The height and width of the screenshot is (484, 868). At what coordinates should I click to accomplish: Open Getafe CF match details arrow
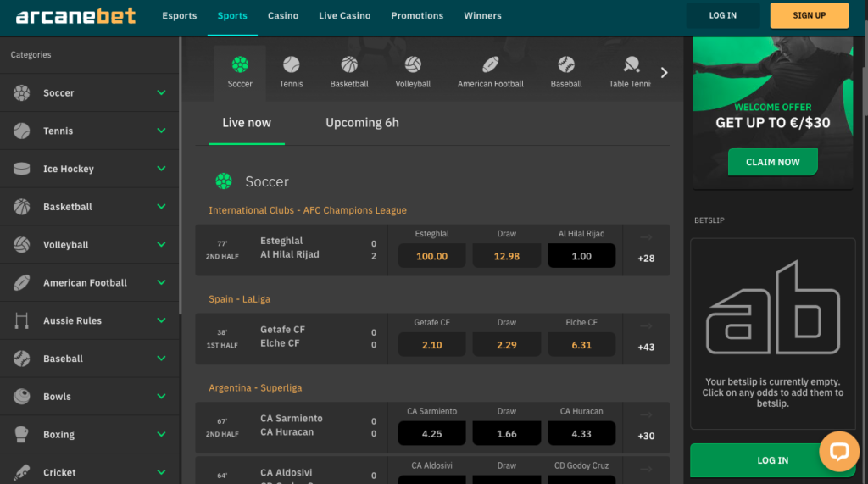(x=646, y=326)
